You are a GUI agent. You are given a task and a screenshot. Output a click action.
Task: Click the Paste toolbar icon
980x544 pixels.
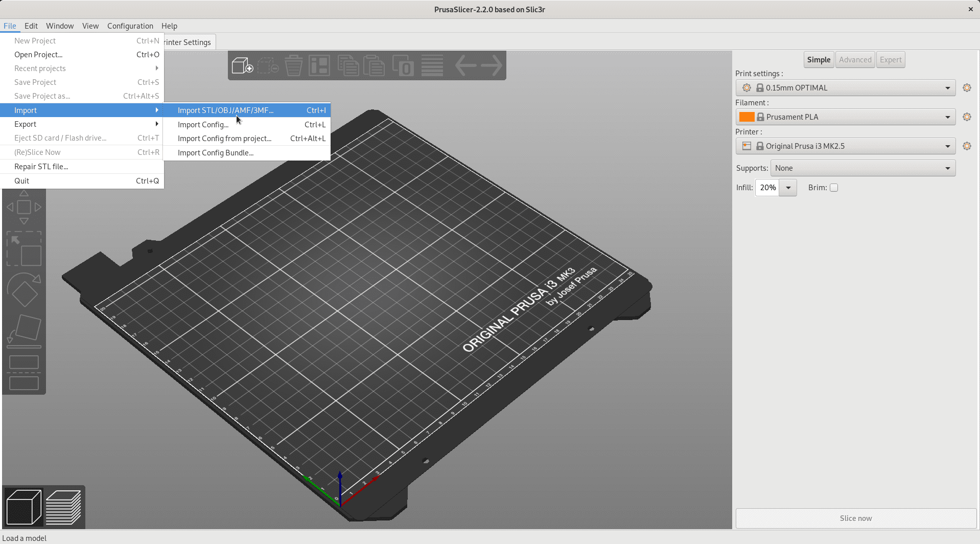click(x=374, y=65)
